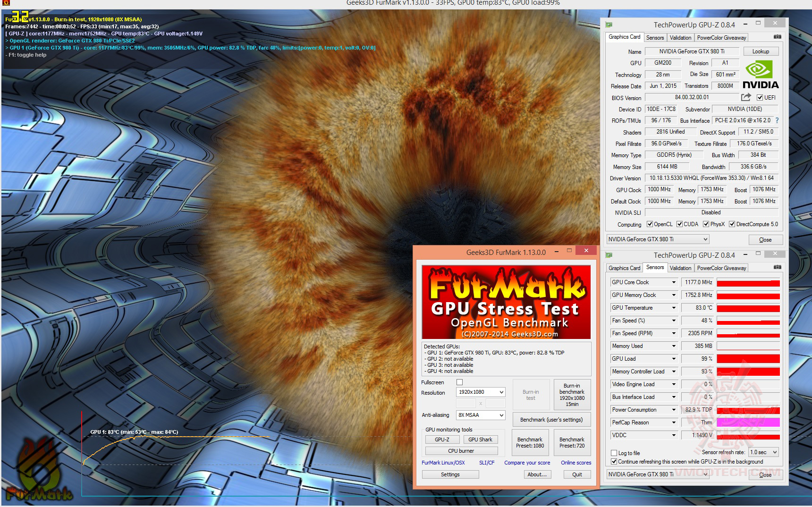Launch GPU-Z from FurMark monitoring tools
Screen dimensions: 812x507
442,439
